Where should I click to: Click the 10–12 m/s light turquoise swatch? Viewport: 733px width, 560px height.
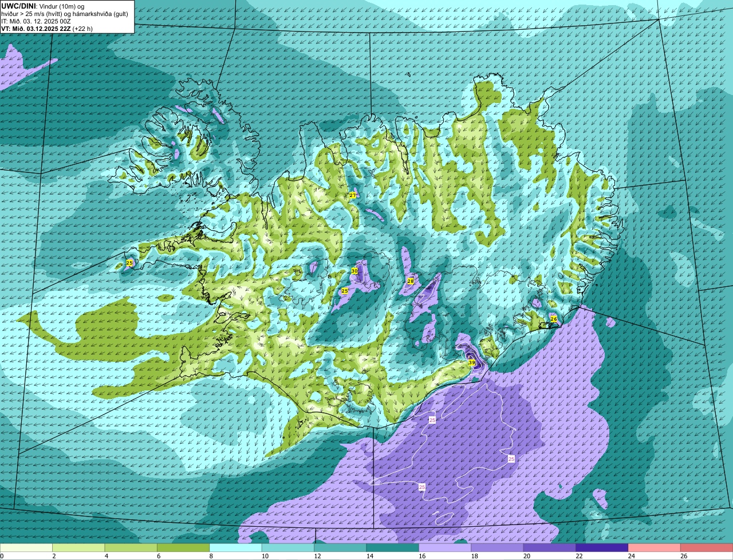288,548
